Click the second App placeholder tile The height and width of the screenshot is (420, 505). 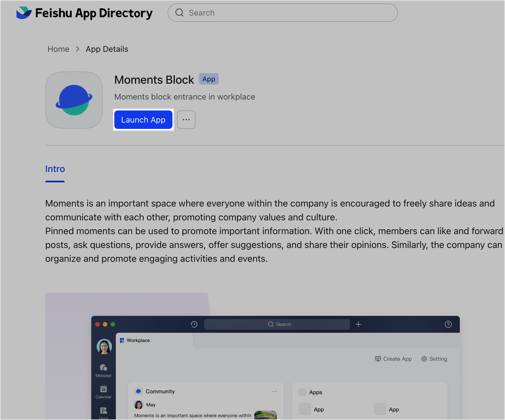click(x=380, y=409)
